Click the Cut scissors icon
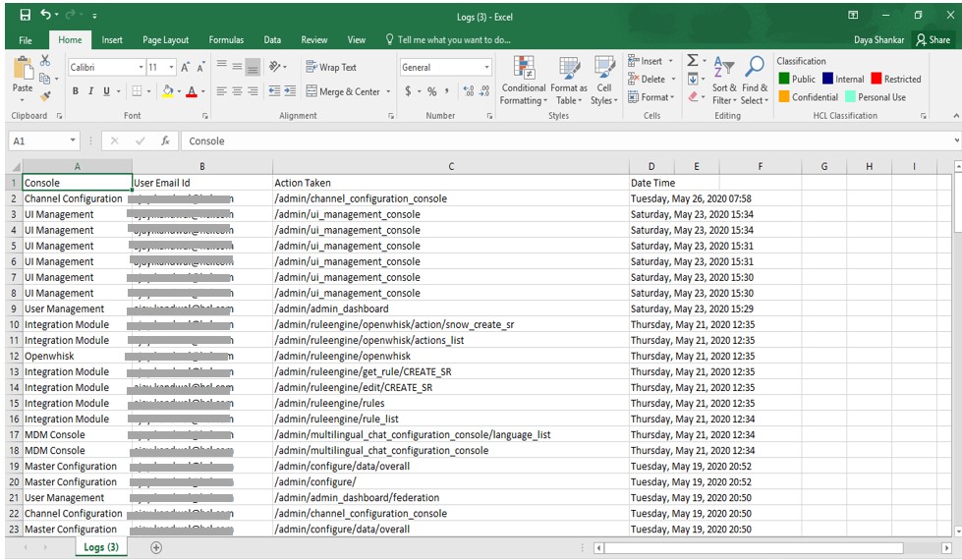 pyautogui.click(x=45, y=61)
